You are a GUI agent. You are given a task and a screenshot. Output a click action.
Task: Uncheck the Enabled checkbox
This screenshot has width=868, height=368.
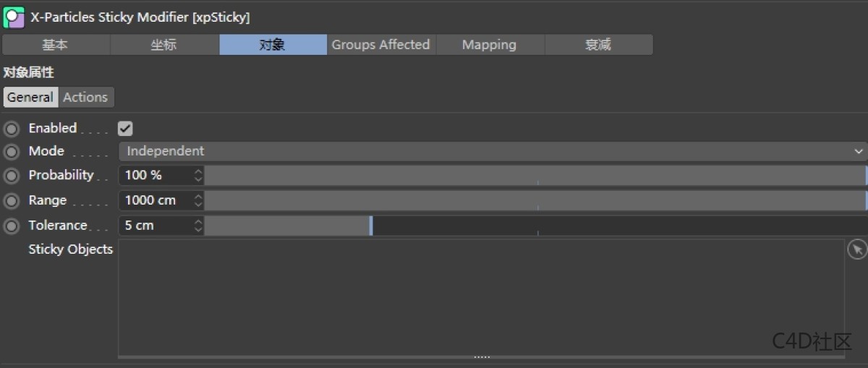pos(125,129)
